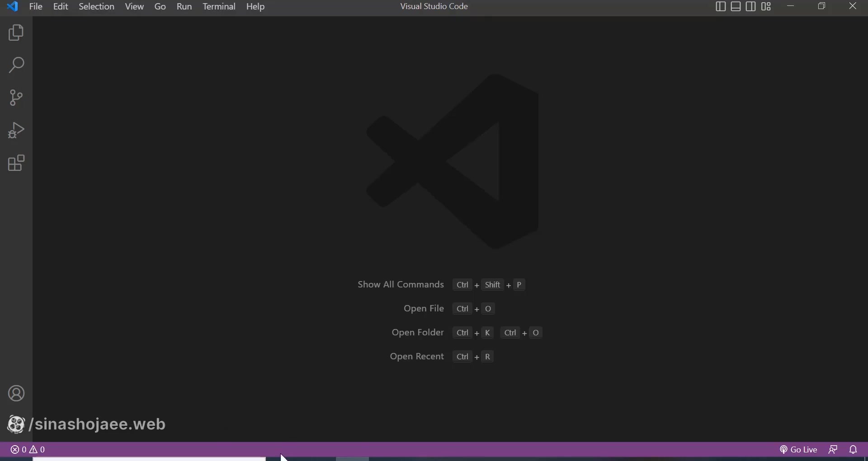Viewport: 868px width, 461px height.
Task: Click the Show All Commands label
Action: (x=401, y=285)
